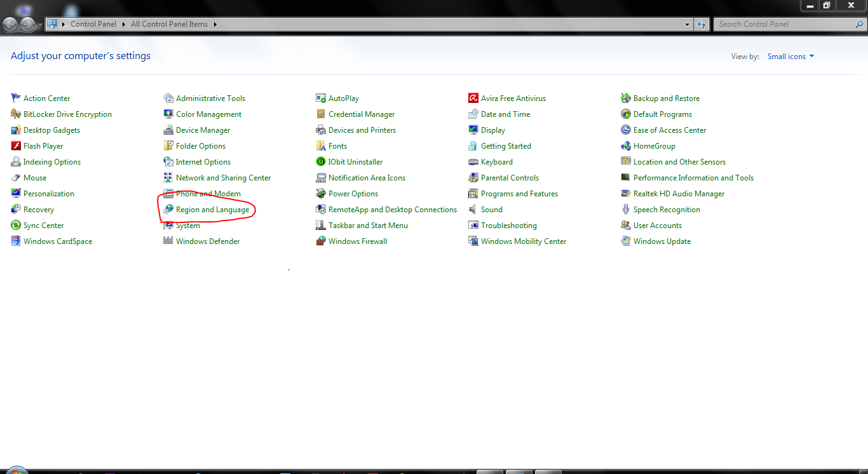This screenshot has height=474, width=868.
Task: Open the Date and Time icon
Action: tap(473, 114)
